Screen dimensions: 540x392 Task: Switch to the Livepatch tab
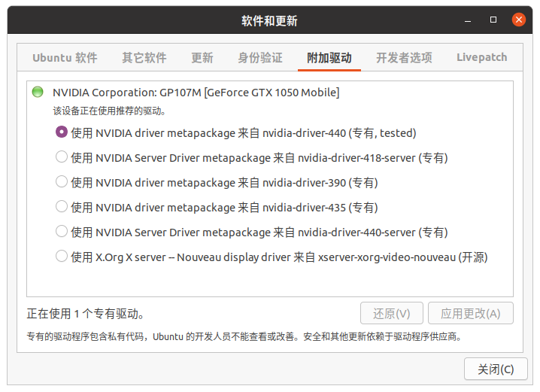(481, 57)
